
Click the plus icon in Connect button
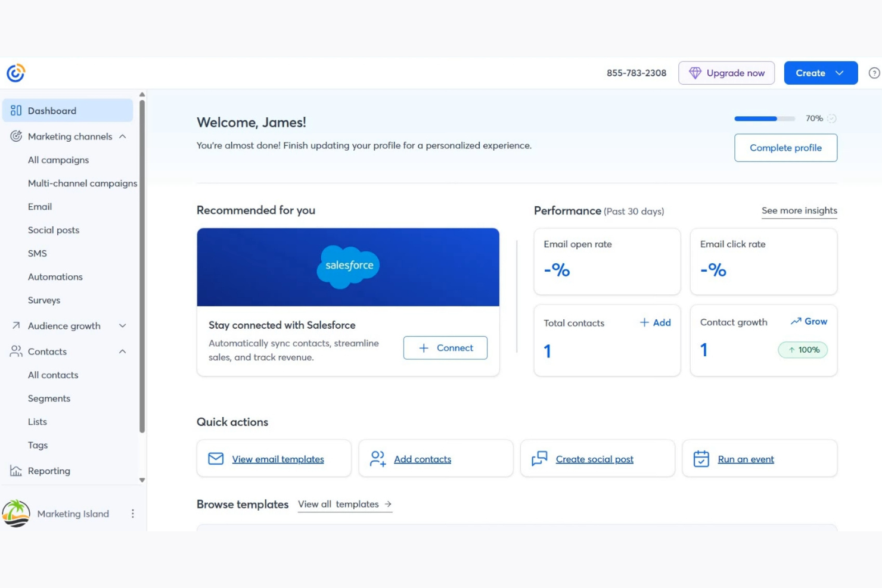pyautogui.click(x=424, y=348)
